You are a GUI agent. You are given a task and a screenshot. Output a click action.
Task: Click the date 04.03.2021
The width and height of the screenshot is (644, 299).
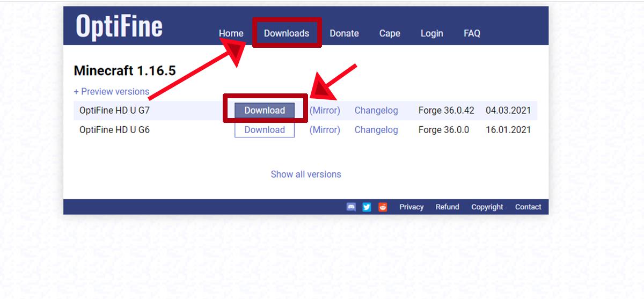click(508, 110)
